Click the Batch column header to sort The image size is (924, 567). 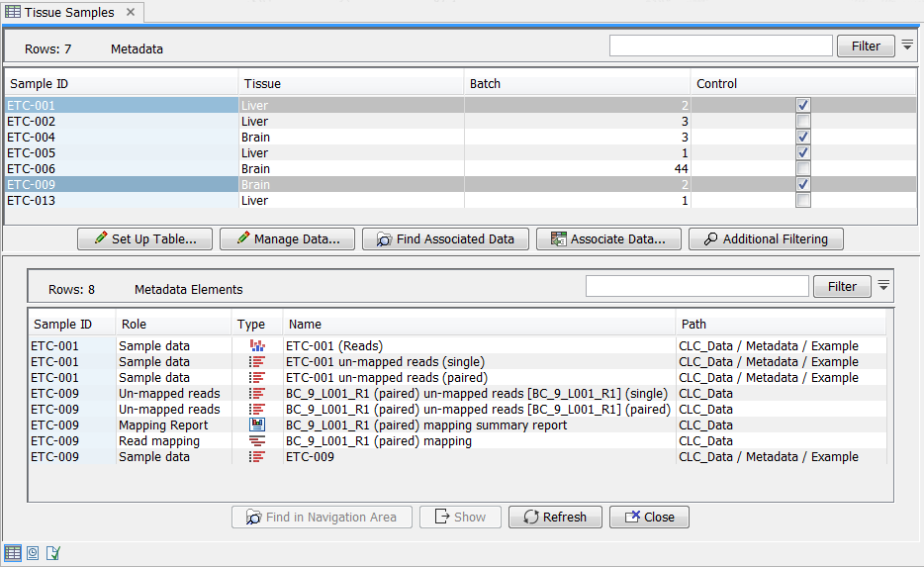[577, 84]
